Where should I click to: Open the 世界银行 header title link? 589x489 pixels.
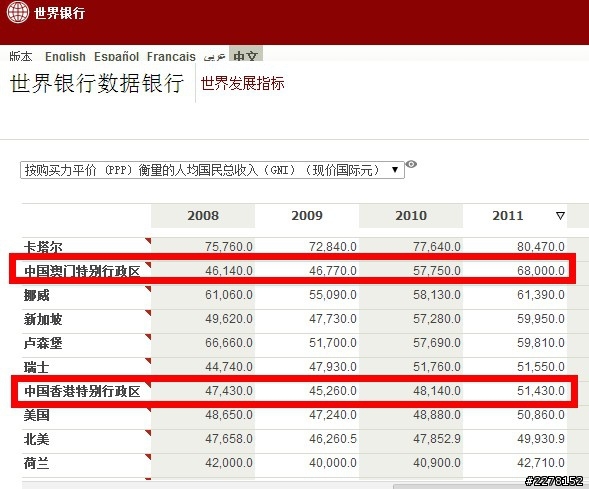click(59, 13)
